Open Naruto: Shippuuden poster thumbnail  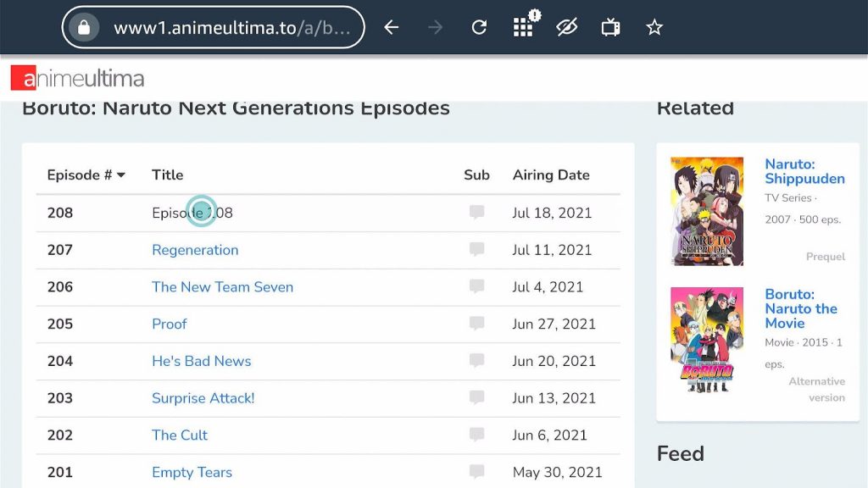707,211
